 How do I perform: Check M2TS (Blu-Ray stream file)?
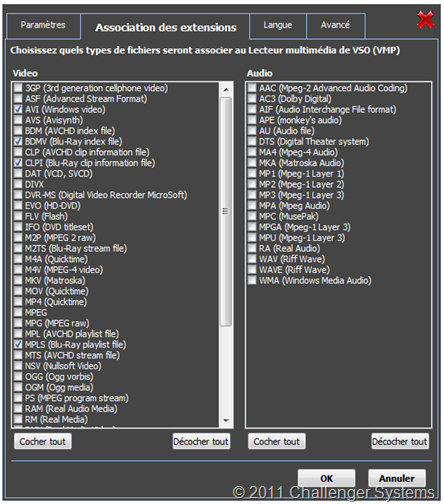tap(18, 248)
